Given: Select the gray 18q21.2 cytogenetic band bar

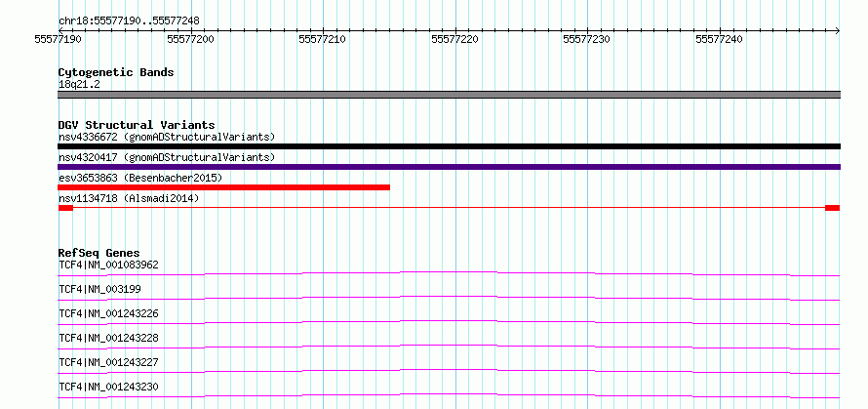Looking at the screenshot, I should (x=449, y=95).
